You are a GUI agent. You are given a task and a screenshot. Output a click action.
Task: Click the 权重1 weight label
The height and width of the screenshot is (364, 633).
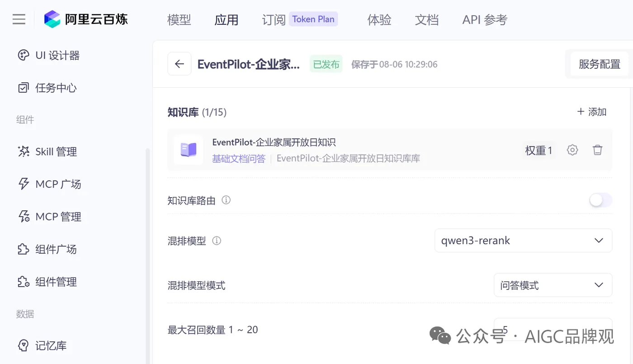539,151
